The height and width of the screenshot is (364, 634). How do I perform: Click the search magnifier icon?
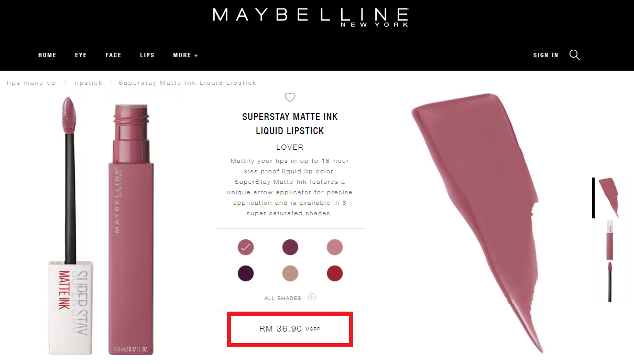pyautogui.click(x=574, y=55)
